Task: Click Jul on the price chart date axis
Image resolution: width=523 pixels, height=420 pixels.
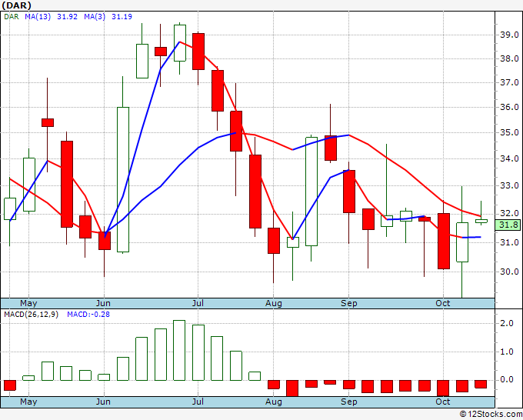Action: point(198,303)
